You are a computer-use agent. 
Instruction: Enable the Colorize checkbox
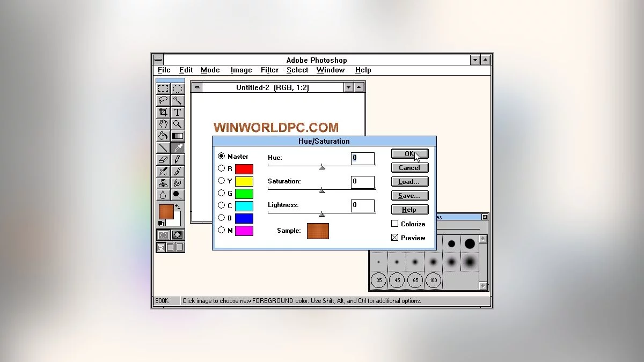[x=395, y=224]
